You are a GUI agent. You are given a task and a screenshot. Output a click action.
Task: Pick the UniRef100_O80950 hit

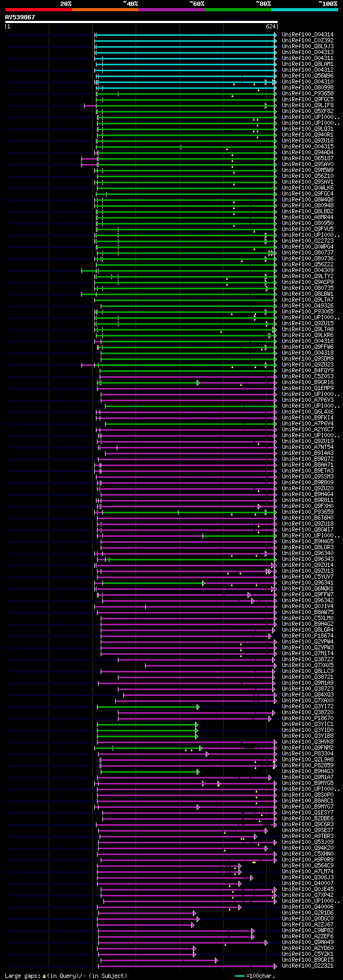[x=308, y=223]
